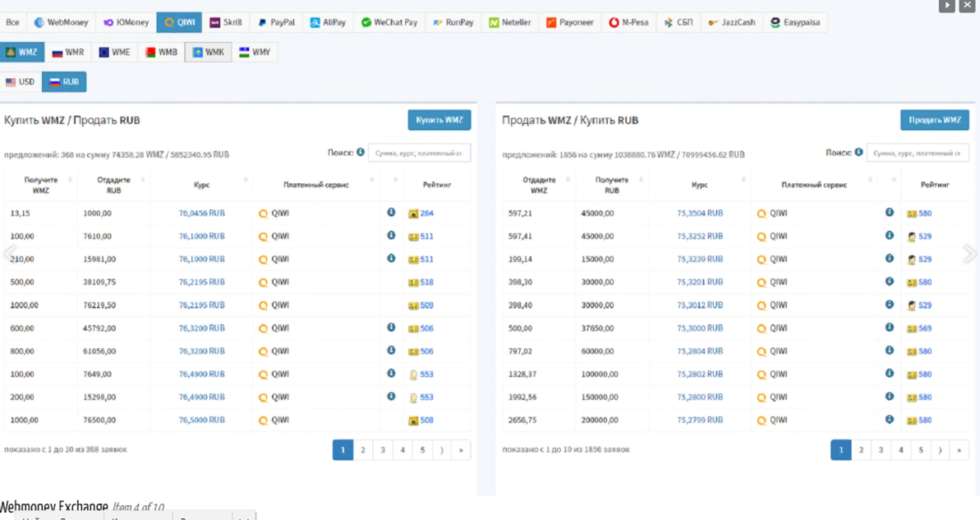Screen dimensions: 980x520
Task: Click the next slide arrow at the right edge
Action: tap(969, 255)
